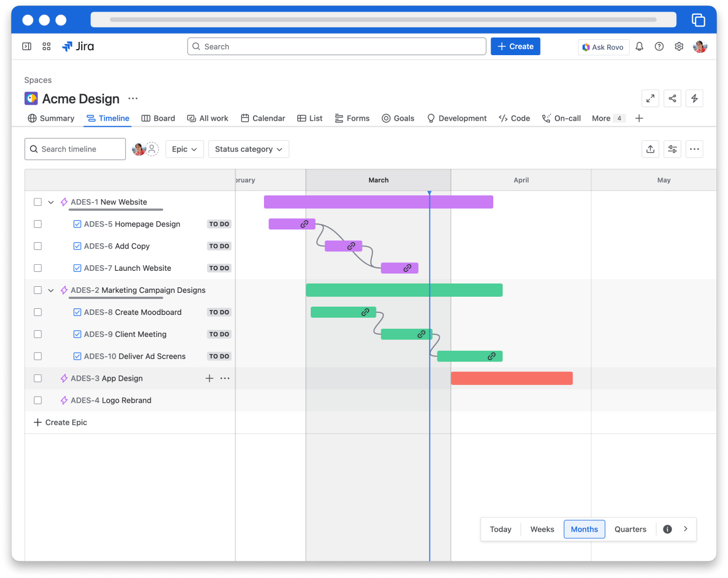Open the automation lightning bolt icon

point(694,99)
